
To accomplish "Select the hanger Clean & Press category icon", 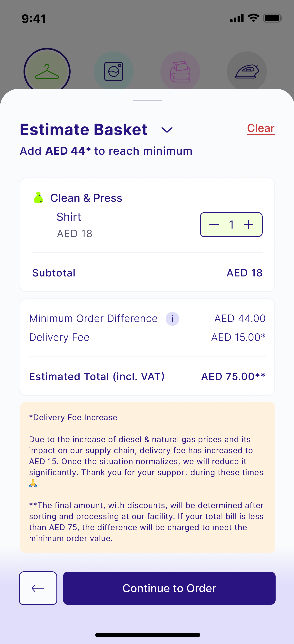I will (x=47, y=71).
